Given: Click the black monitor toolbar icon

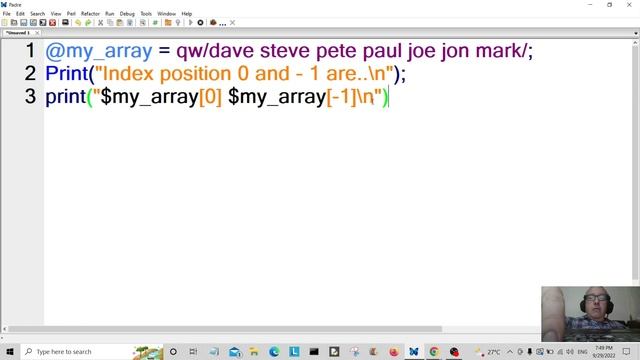Looking at the screenshot, I should point(65,23).
